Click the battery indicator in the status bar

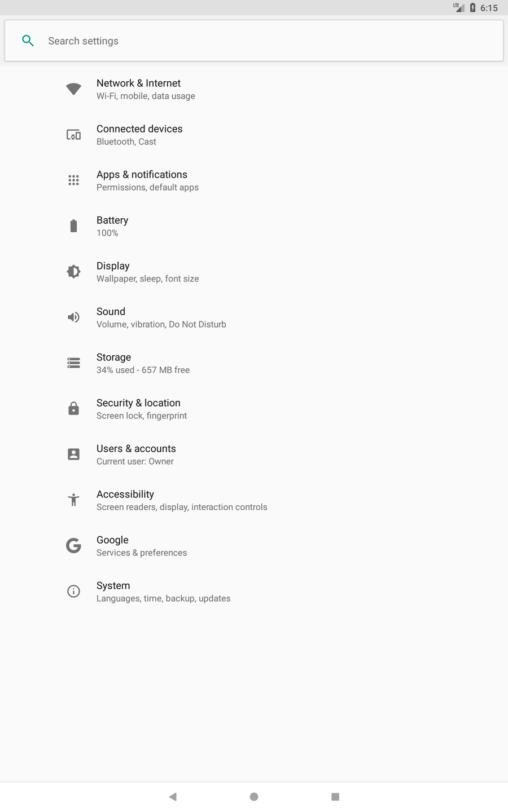click(x=472, y=8)
